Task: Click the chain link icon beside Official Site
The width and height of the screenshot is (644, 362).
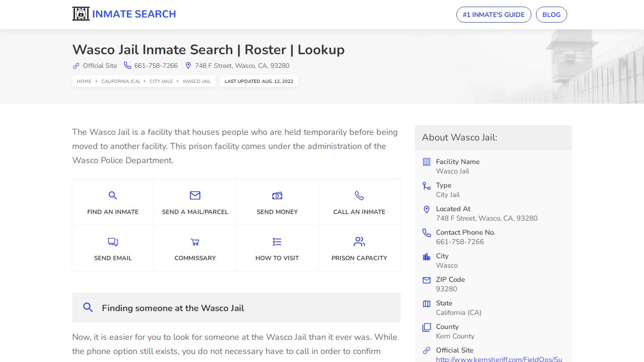Action: (x=76, y=66)
